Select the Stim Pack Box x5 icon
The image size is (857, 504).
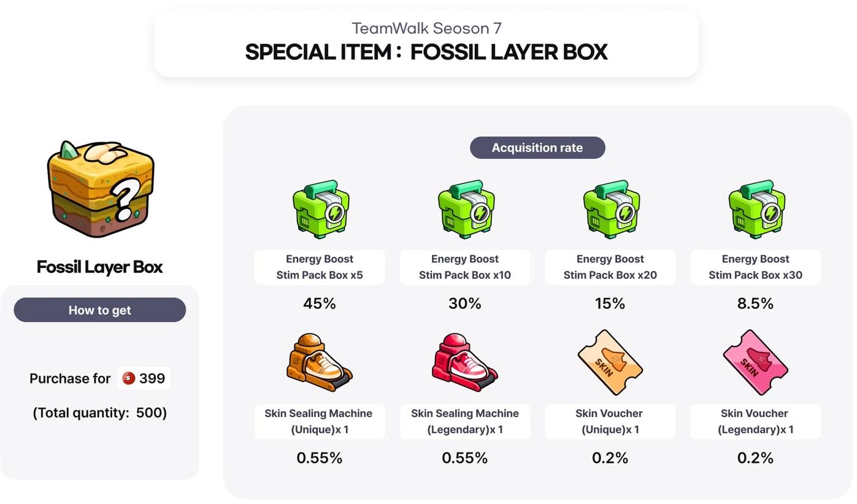320,209
